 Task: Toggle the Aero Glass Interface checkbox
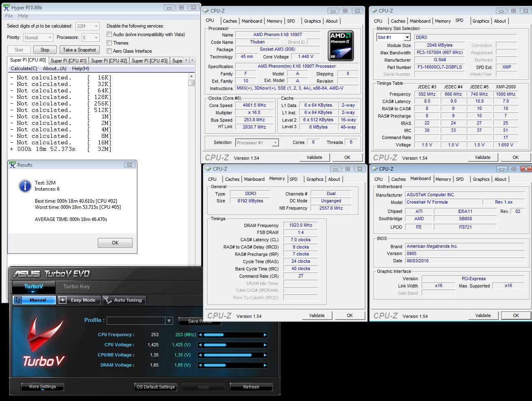[x=109, y=51]
